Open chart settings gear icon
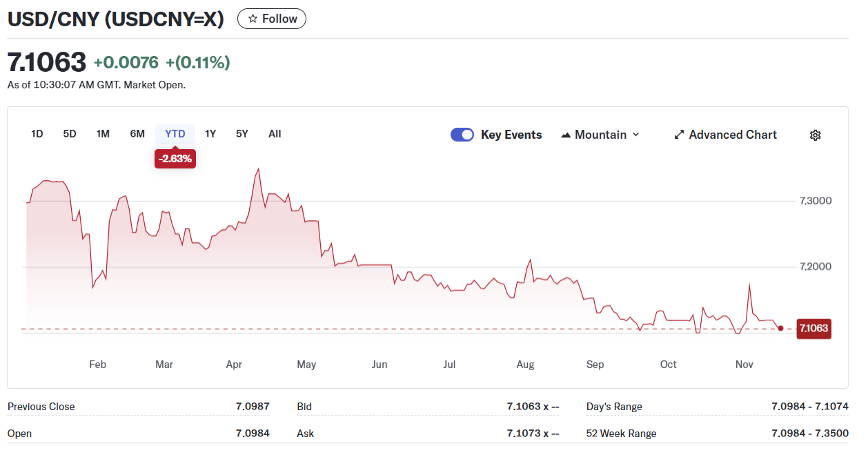 coord(815,135)
